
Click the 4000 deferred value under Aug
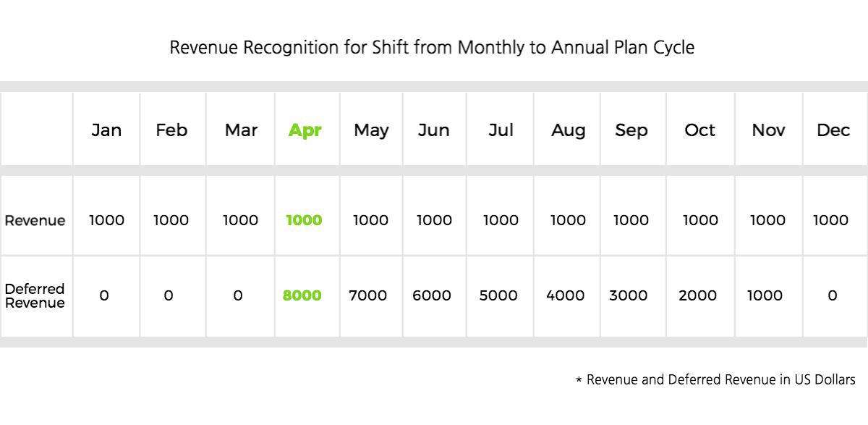coord(565,295)
